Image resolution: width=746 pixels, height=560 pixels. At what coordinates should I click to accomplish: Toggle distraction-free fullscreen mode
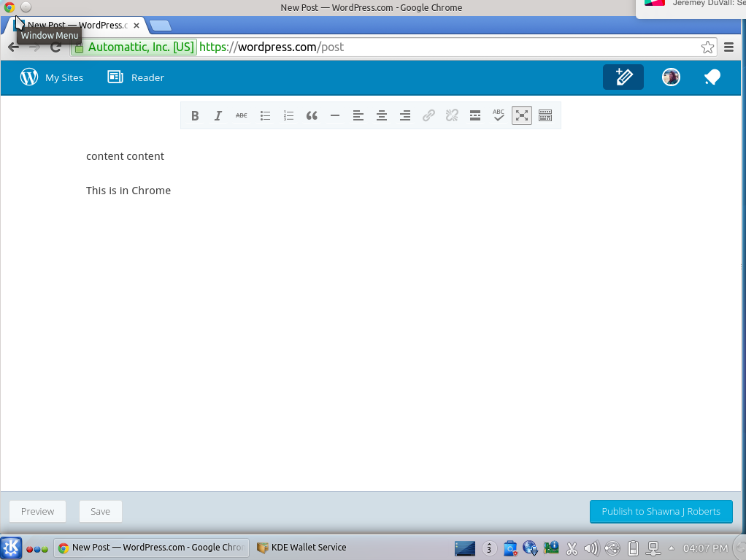point(522,115)
